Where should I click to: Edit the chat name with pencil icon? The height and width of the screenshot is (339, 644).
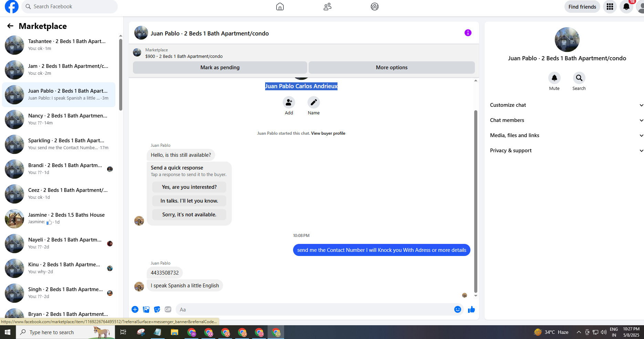(x=314, y=102)
